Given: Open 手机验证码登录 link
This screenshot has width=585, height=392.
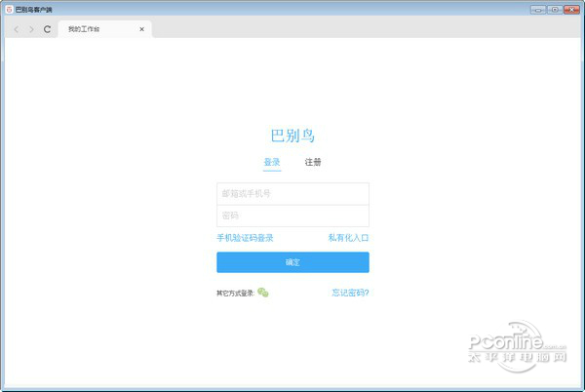Looking at the screenshot, I should point(245,238).
